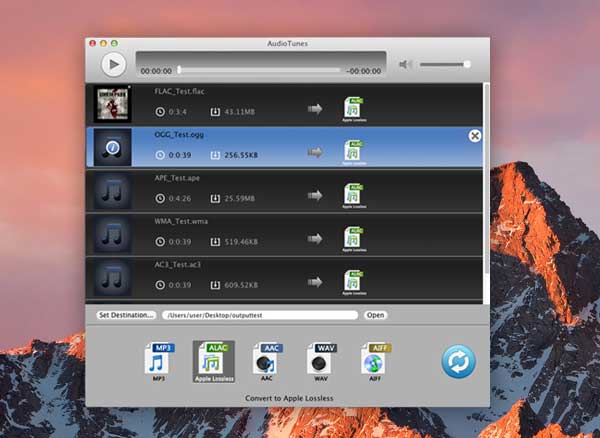Click the output path field /Users/user/Desktop/outputtest
This screenshot has height=438, width=600.
click(260, 315)
